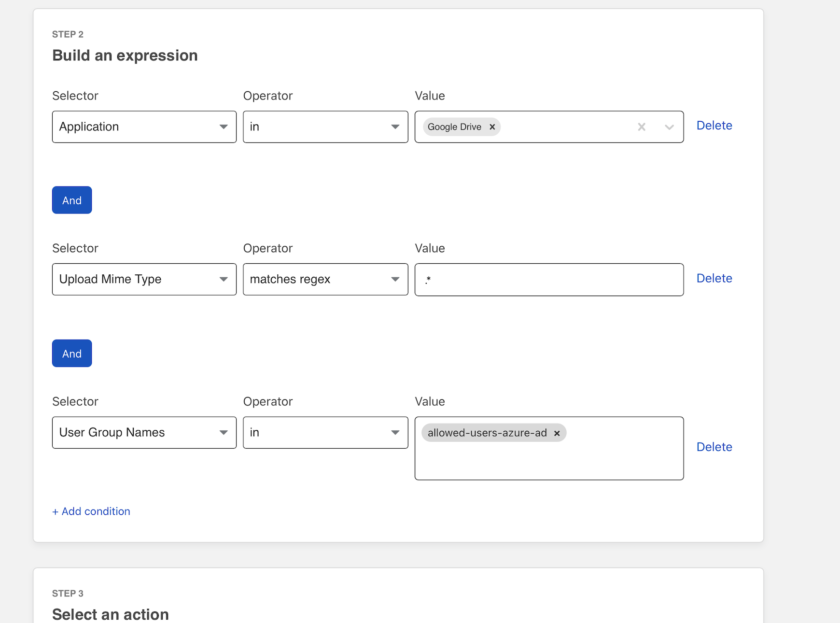Click the second And logical operator button
The width and height of the screenshot is (840, 623).
(72, 354)
